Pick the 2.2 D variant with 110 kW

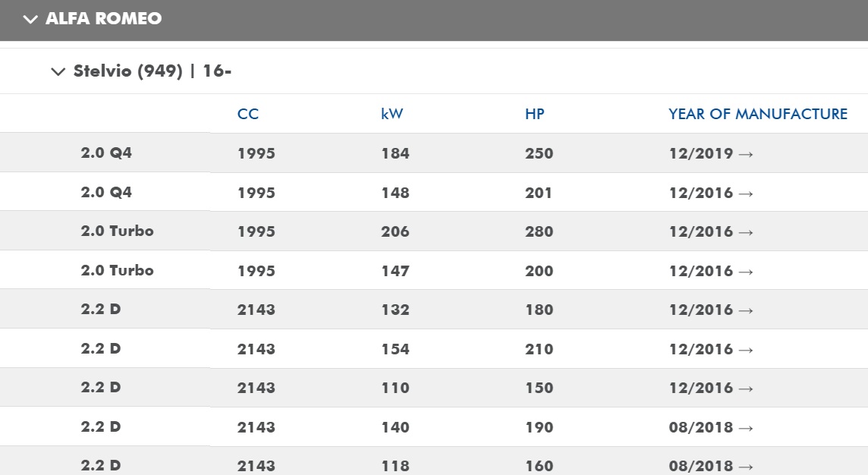101,388
